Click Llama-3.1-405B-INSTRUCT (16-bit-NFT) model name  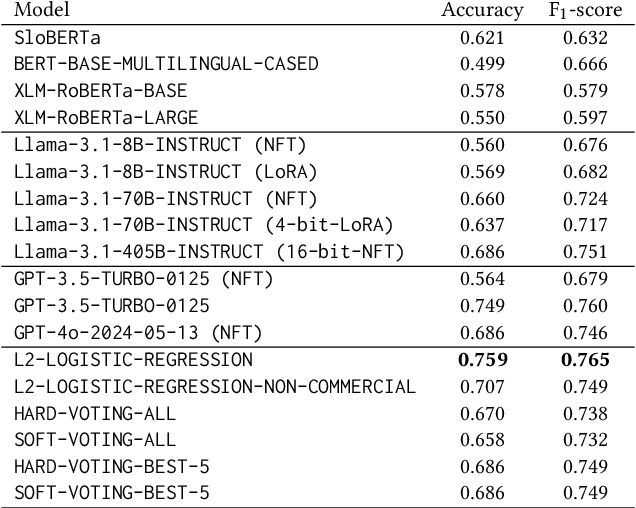(208, 251)
